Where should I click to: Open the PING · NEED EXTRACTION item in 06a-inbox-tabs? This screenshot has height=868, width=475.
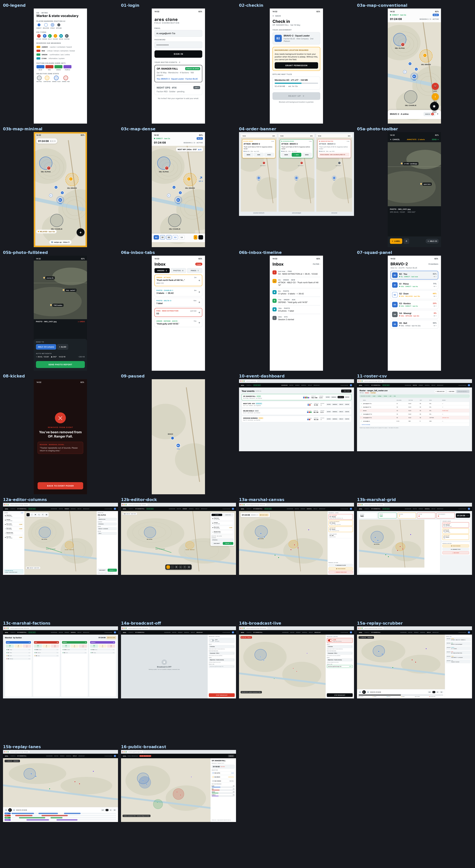pos(178,312)
